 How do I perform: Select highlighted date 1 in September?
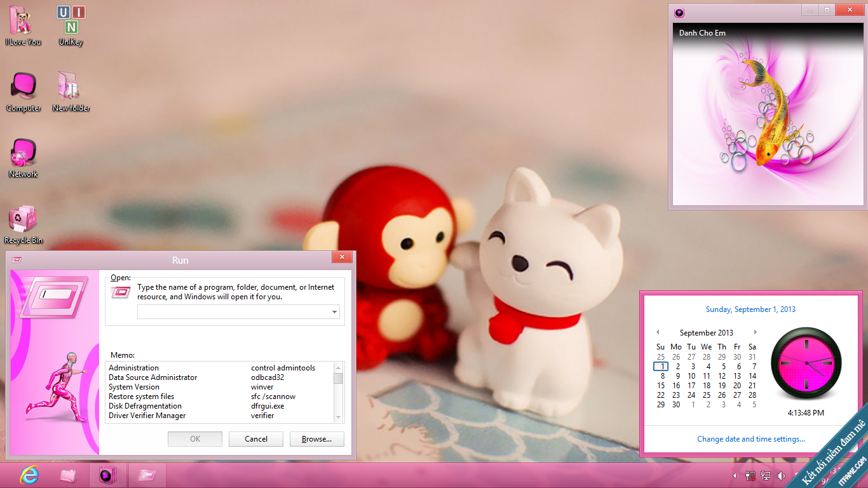[x=661, y=367]
